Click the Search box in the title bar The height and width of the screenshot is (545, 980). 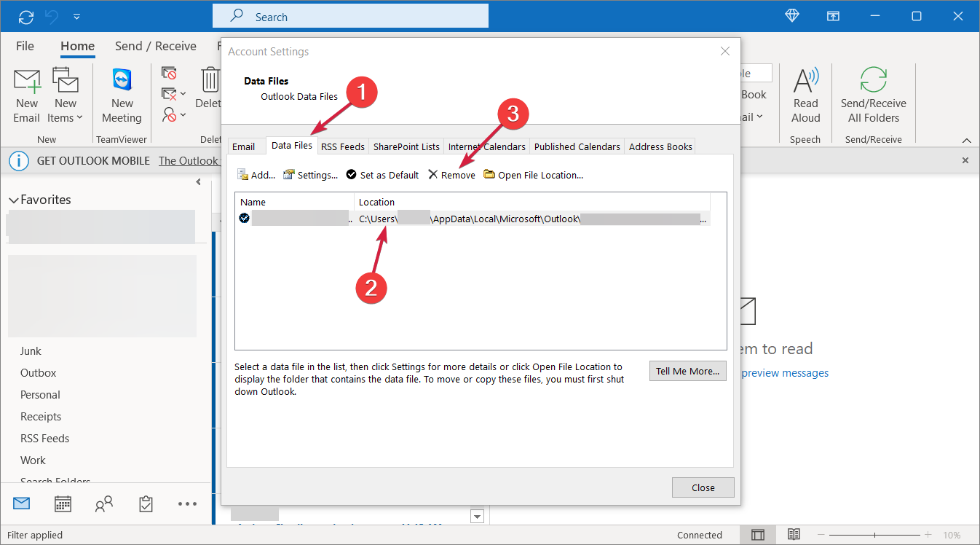[350, 16]
